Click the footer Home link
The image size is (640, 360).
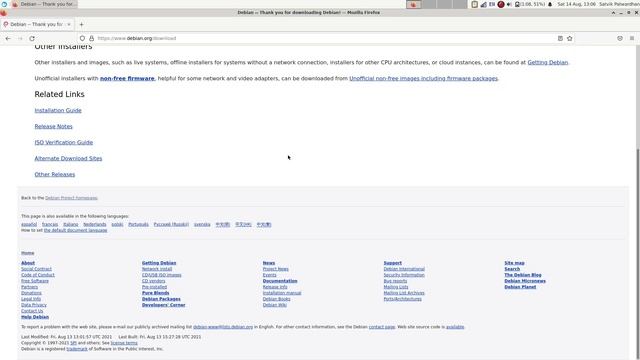pos(28,253)
